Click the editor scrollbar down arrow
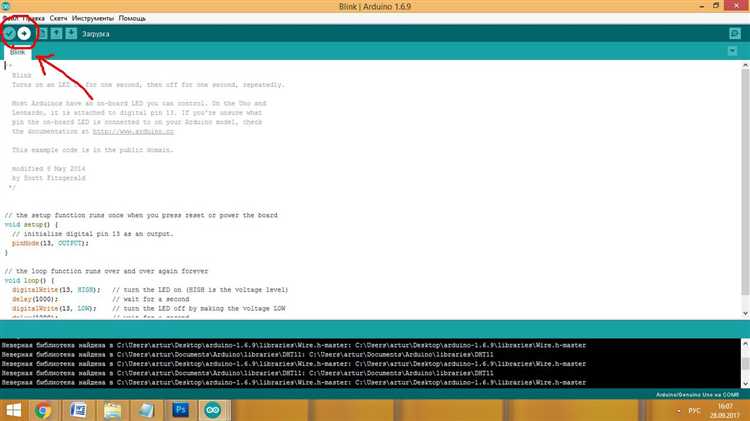 pyautogui.click(x=745, y=313)
